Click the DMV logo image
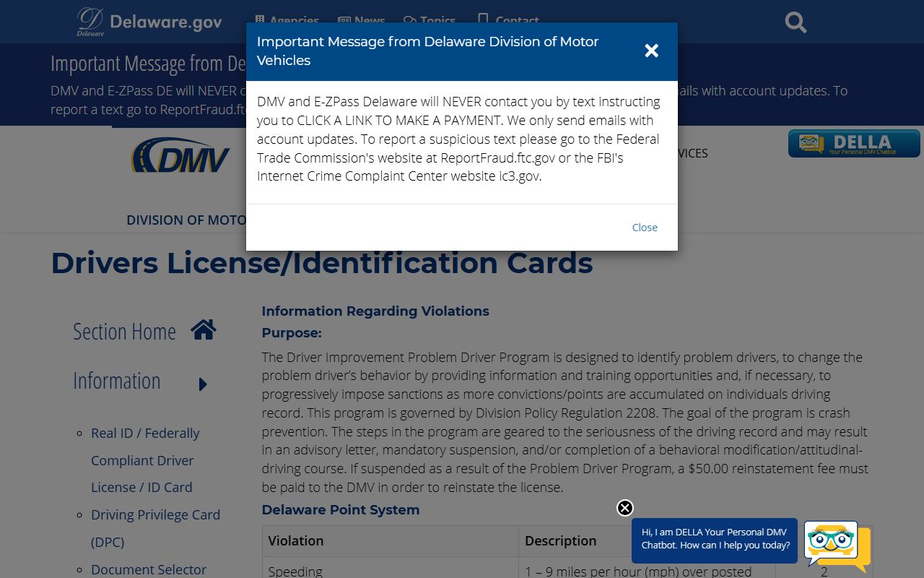This screenshot has height=578, width=924. click(180, 155)
